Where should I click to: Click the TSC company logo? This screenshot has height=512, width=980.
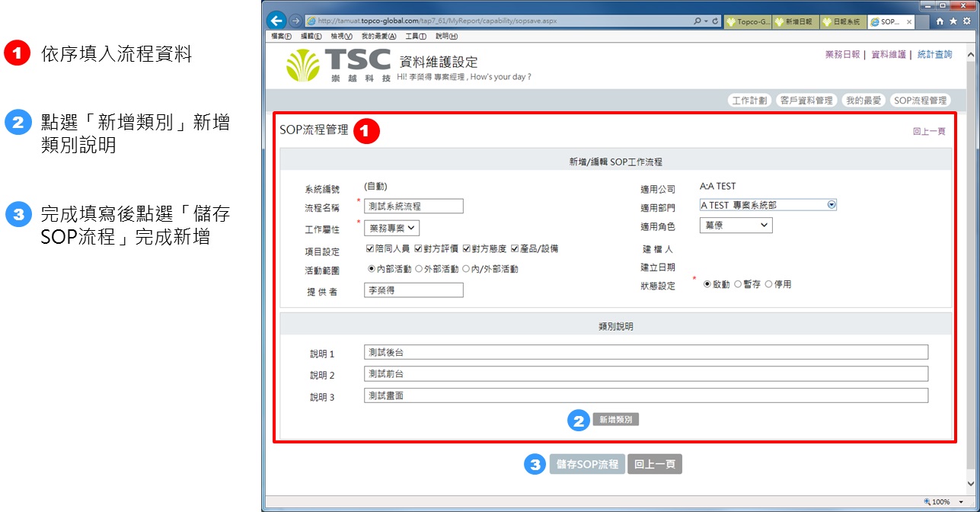(338, 66)
